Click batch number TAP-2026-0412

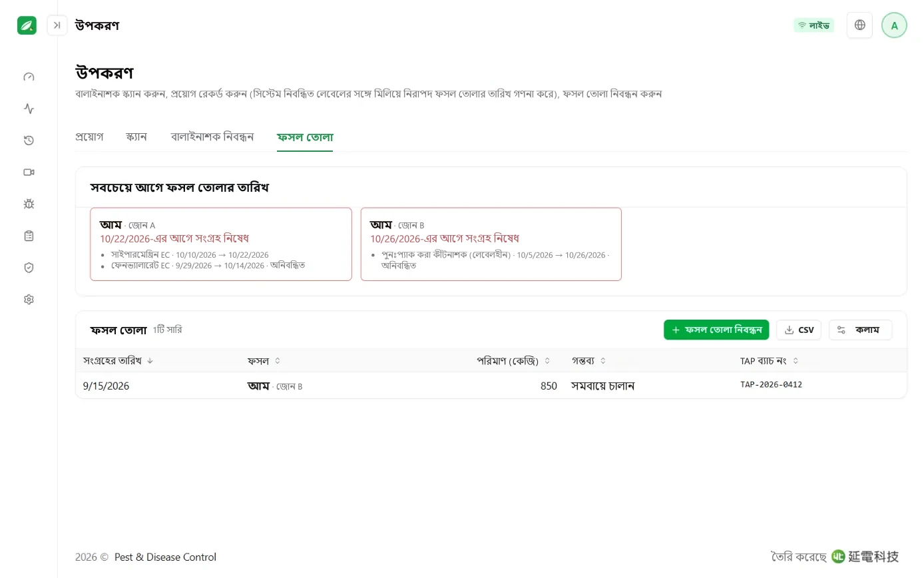click(771, 385)
